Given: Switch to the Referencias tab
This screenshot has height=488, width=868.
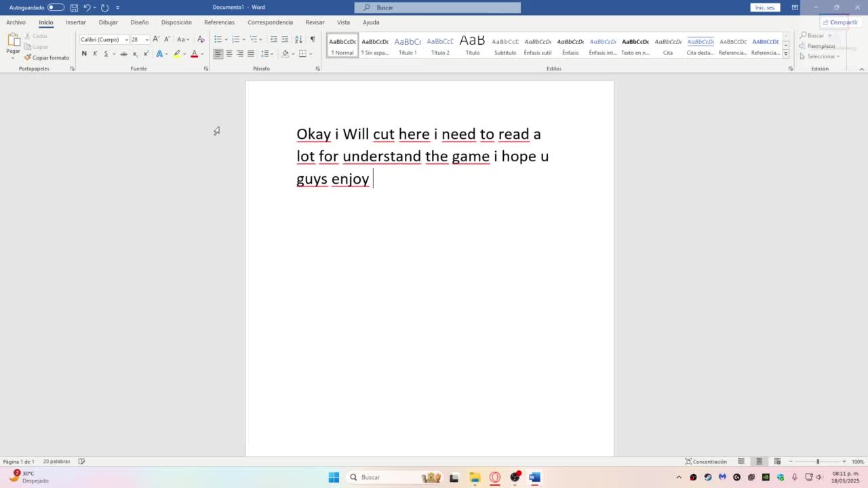Looking at the screenshot, I should [219, 22].
